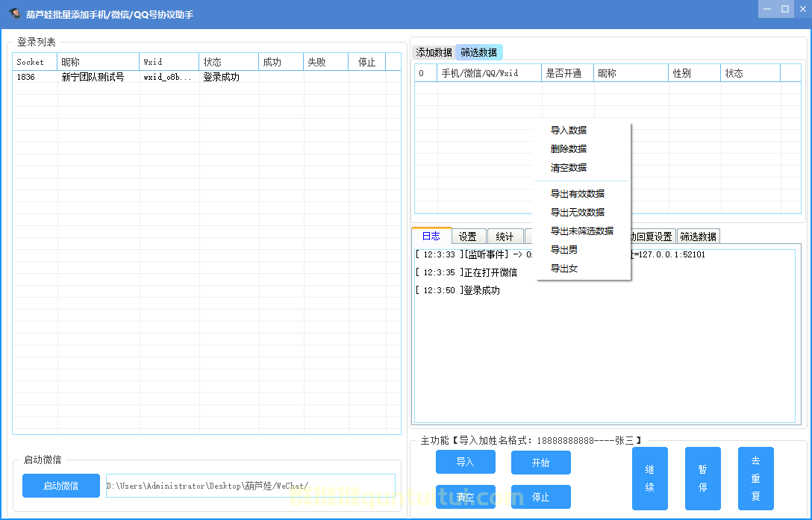Choose 导出有效数据 from the menu
The height and width of the screenshot is (520, 812).
(578, 194)
